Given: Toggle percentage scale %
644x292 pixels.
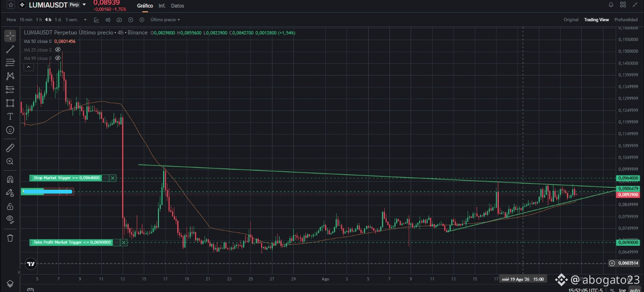Looking at the screenshot, I should coord(612,291).
